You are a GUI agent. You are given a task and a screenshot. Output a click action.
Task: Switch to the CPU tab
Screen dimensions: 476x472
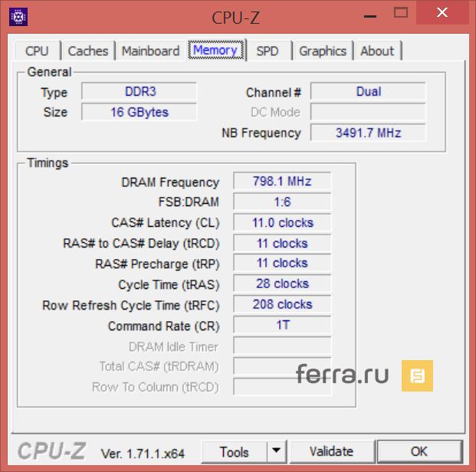point(37,51)
